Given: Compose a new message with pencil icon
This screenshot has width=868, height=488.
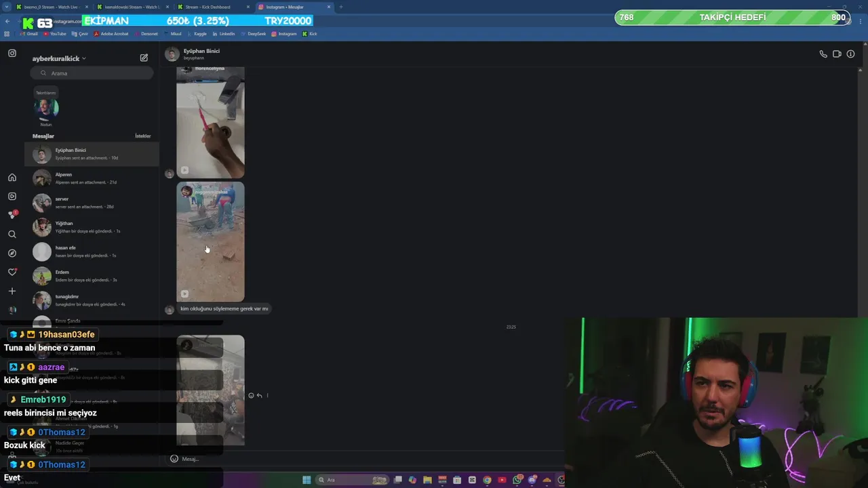Looking at the screenshot, I should (144, 58).
